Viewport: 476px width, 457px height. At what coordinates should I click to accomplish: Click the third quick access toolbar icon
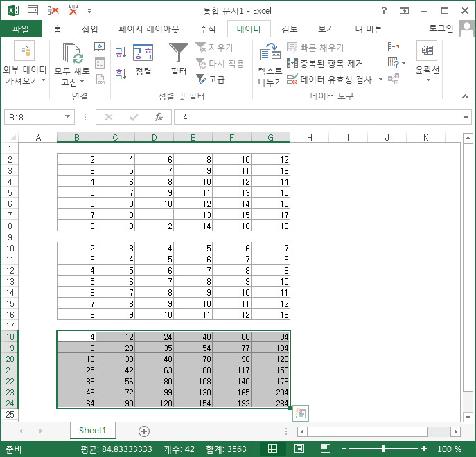[73, 10]
